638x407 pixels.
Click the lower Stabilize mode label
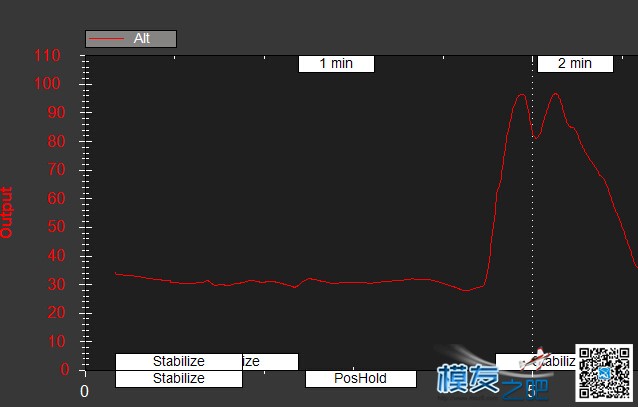point(179,379)
